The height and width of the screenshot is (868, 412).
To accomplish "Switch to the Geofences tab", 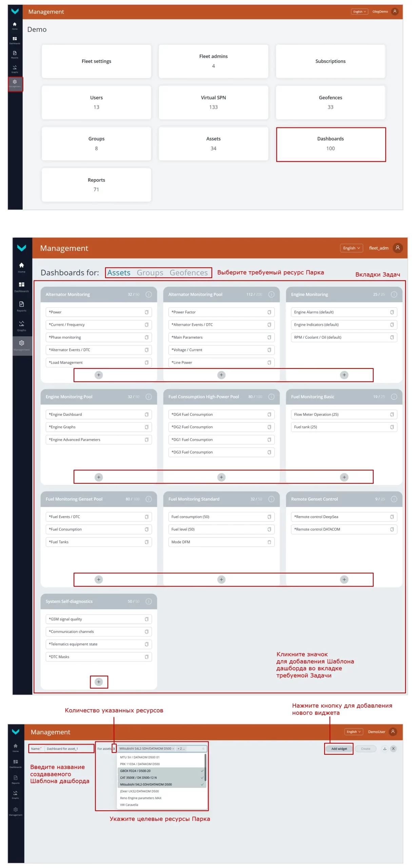I will 189,273.
